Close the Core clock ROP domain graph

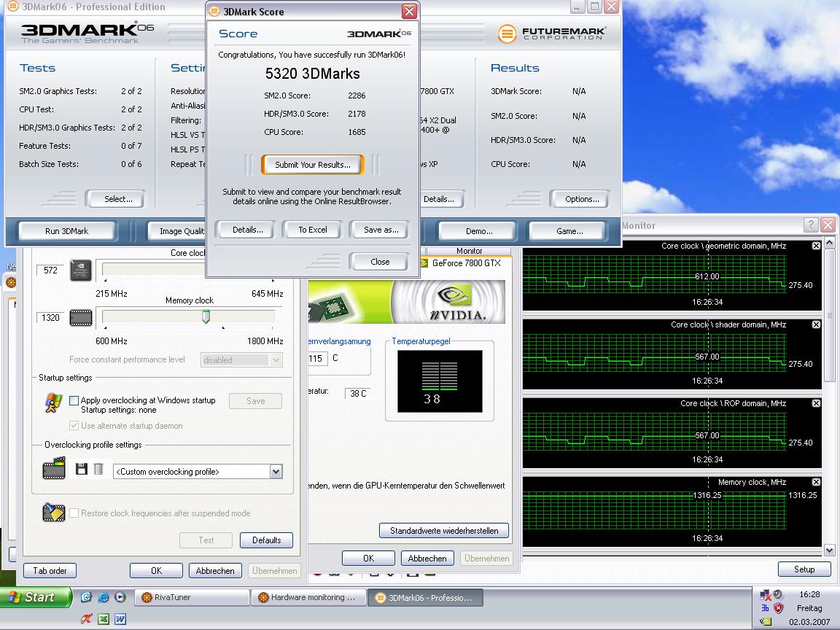pyautogui.click(x=816, y=403)
